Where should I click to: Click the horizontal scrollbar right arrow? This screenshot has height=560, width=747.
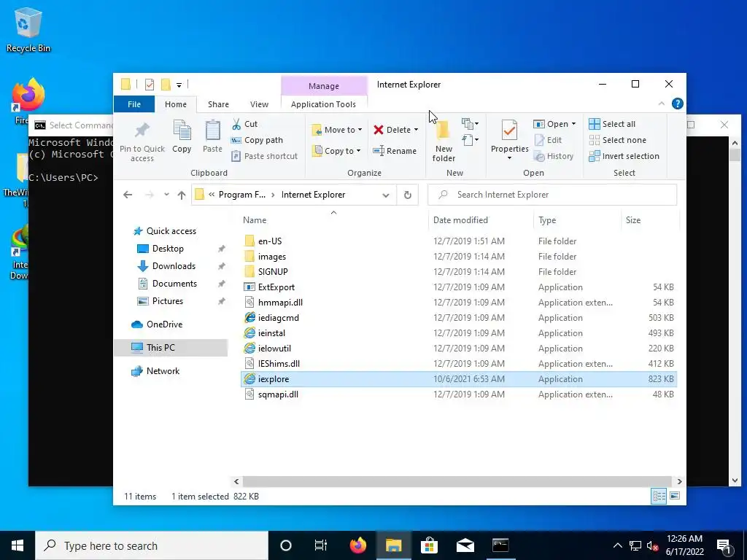[679, 481]
